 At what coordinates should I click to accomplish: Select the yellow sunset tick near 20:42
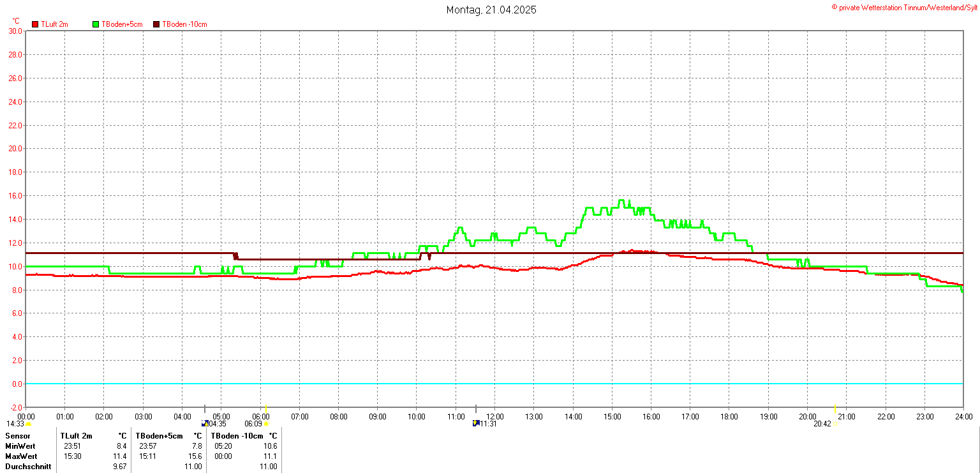(x=835, y=409)
